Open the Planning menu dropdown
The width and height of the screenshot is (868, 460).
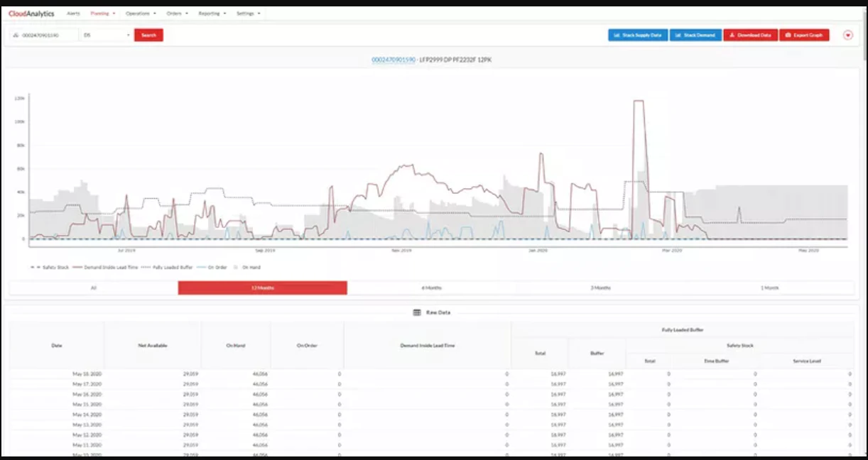[x=104, y=13]
